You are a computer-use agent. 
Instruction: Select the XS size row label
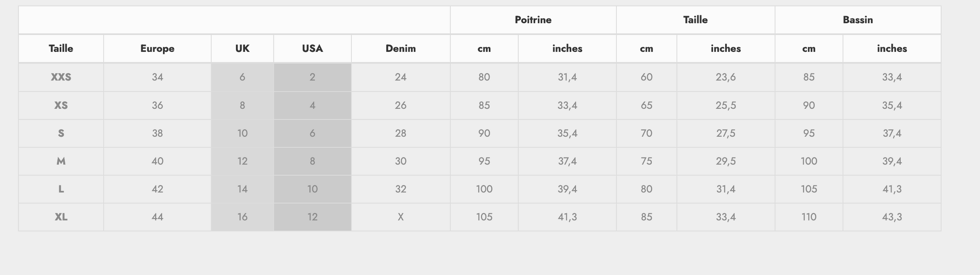[x=61, y=105]
